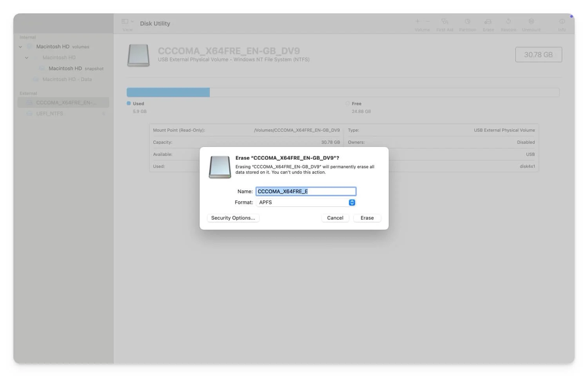Viewport: 588px width, 377px height.
Task: Click the 'Disk Utility' window title
Action: point(155,24)
